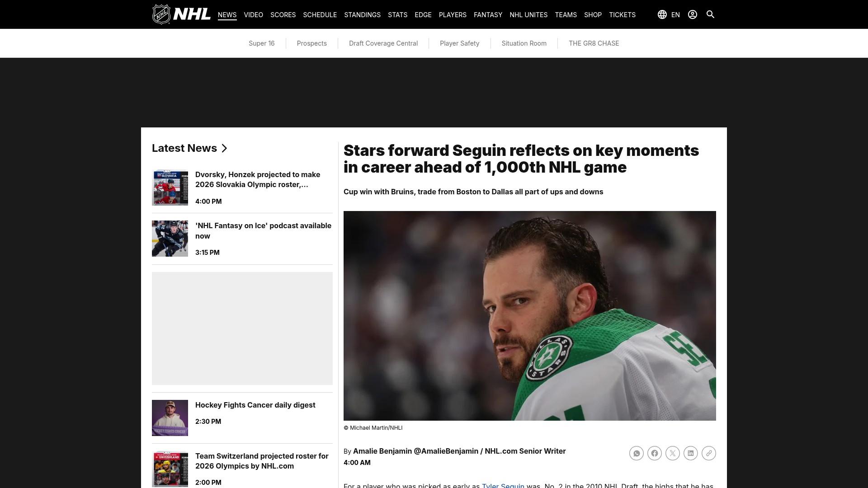
Task: Click the Seguin article hero photo
Action: point(530,316)
